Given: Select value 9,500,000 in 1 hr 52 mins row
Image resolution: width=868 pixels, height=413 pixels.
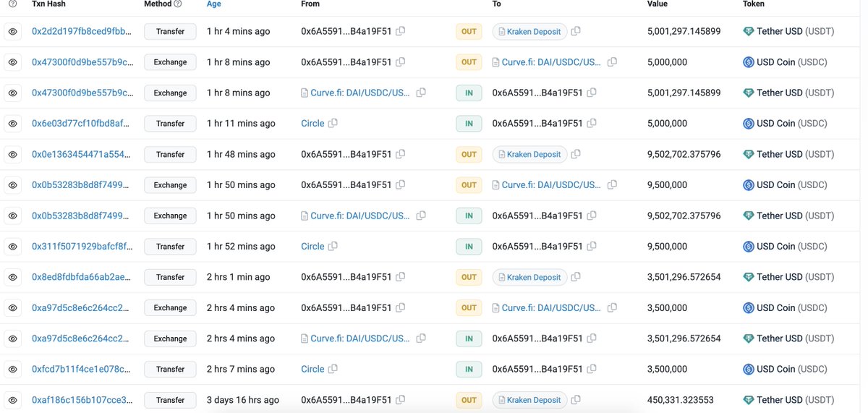Looking at the screenshot, I should click(x=667, y=247).
